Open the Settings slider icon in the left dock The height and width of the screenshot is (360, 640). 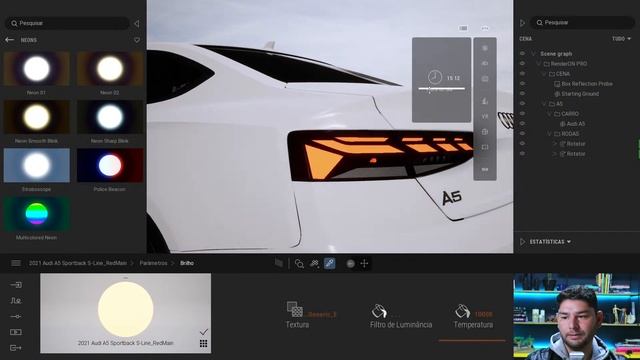pos(16,316)
